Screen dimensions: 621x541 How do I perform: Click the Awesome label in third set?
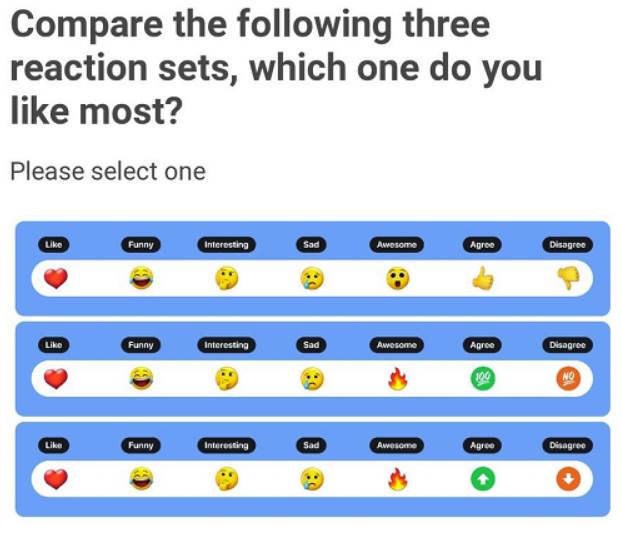pyautogui.click(x=396, y=445)
